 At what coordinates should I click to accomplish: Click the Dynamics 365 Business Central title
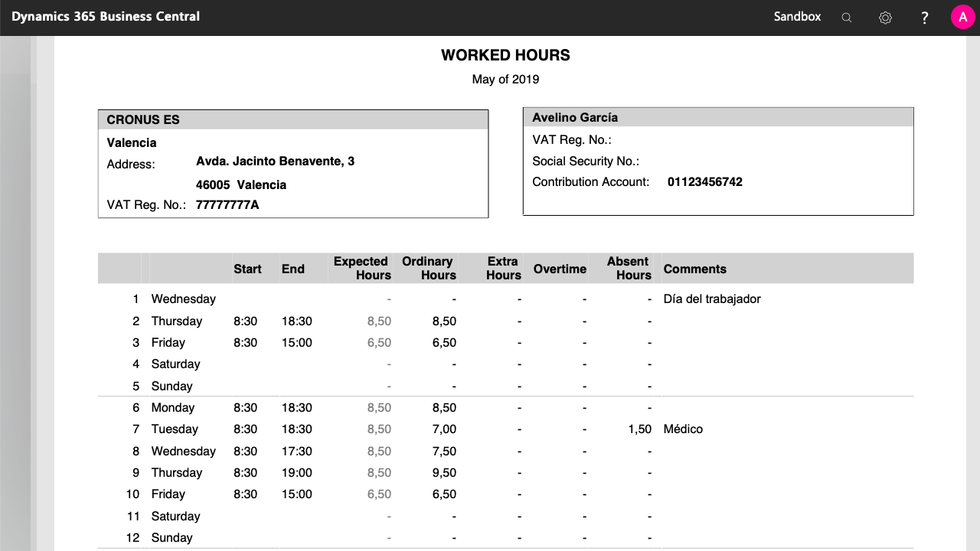tap(106, 15)
